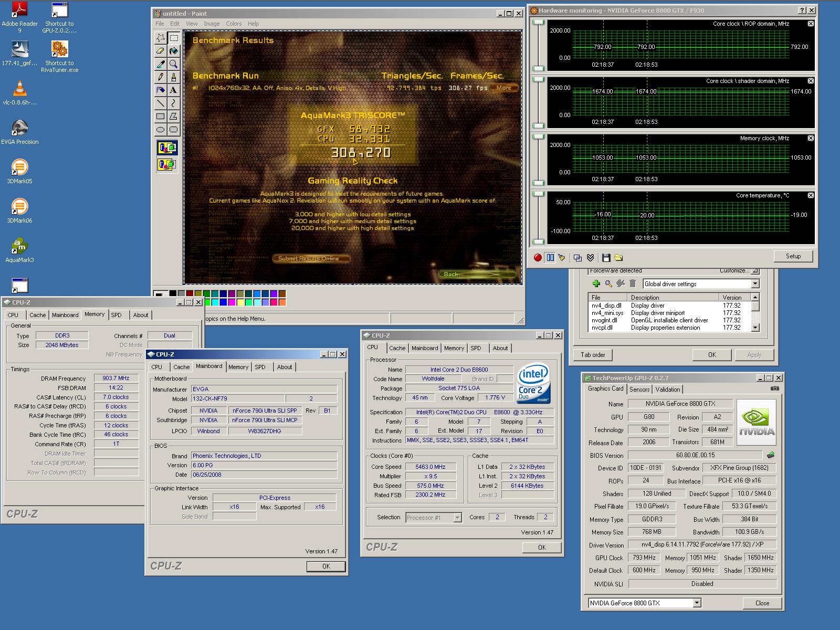Select the Free-Form Select tool in Paint
Screen dimensions: 840x630
pos(160,38)
